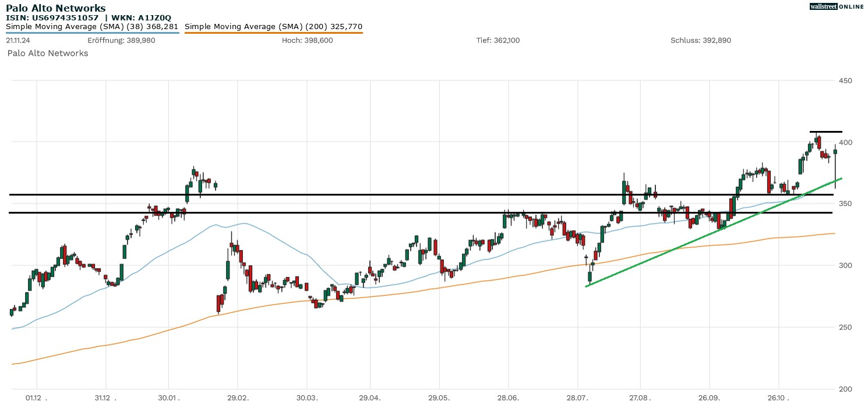868x401 pixels.
Task: Click the orange SMA 200 legend underline
Action: 273,33
